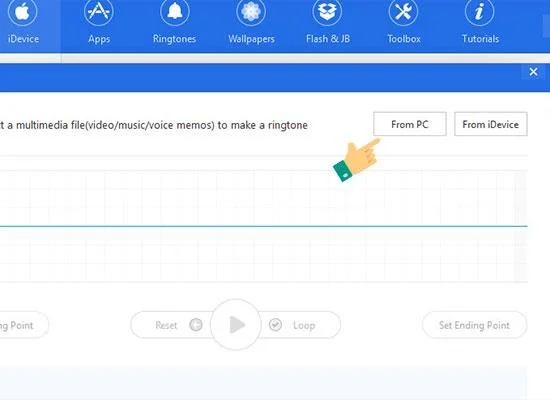Click the Loop label
The width and height of the screenshot is (550, 400).
click(x=304, y=325)
